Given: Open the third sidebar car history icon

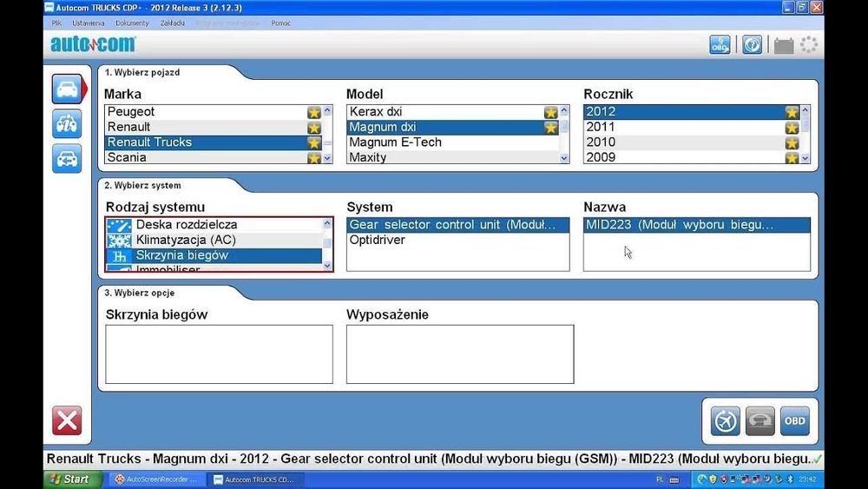Looking at the screenshot, I should click(x=67, y=159).
